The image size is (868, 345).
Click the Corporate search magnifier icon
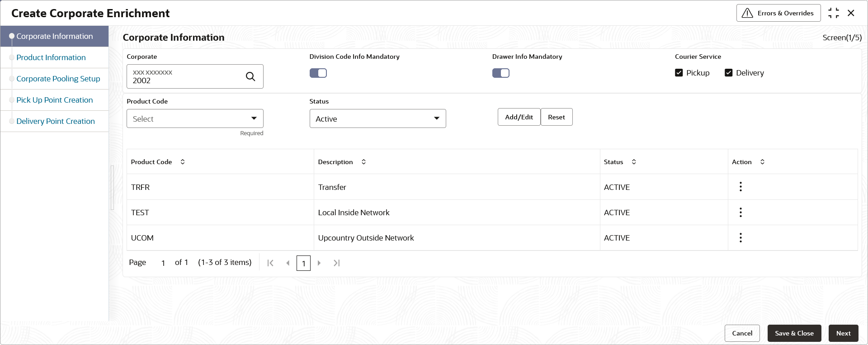250,76
